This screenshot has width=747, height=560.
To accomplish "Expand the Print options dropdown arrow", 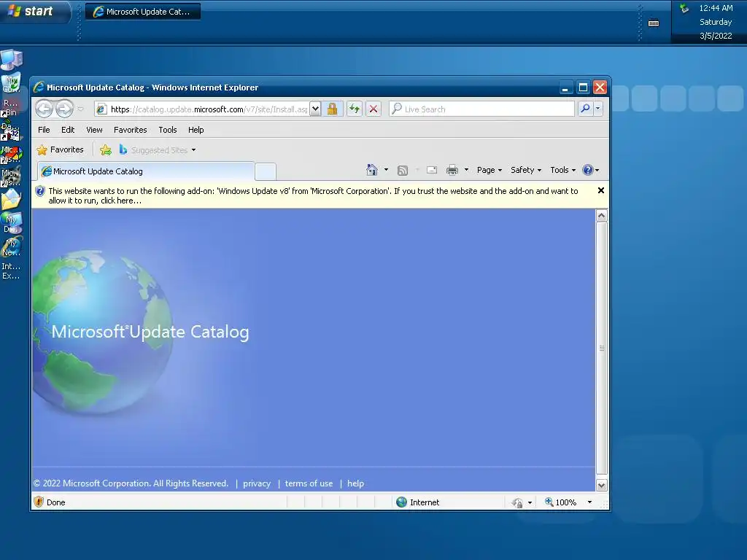I will coord(466,170).
